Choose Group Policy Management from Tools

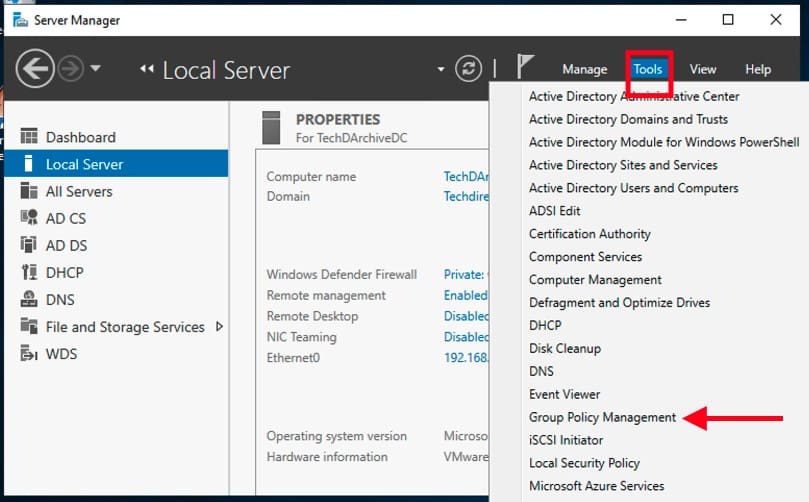602,417
